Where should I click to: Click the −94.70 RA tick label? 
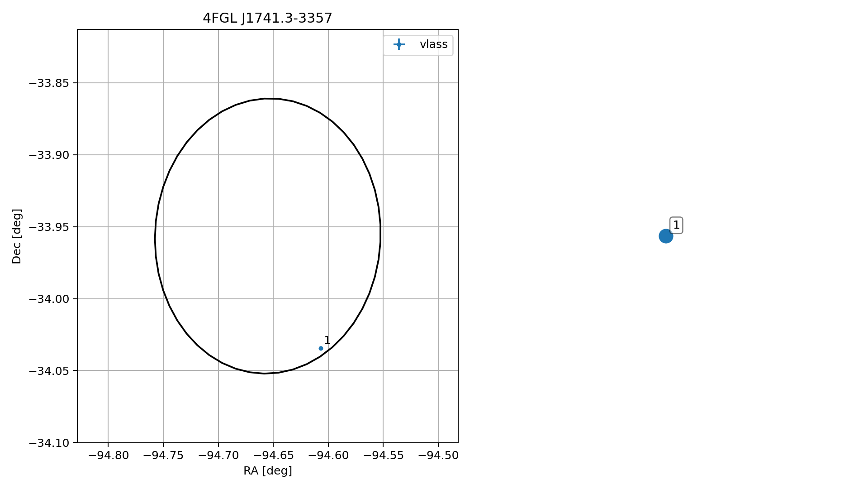[x=218, y=455]
